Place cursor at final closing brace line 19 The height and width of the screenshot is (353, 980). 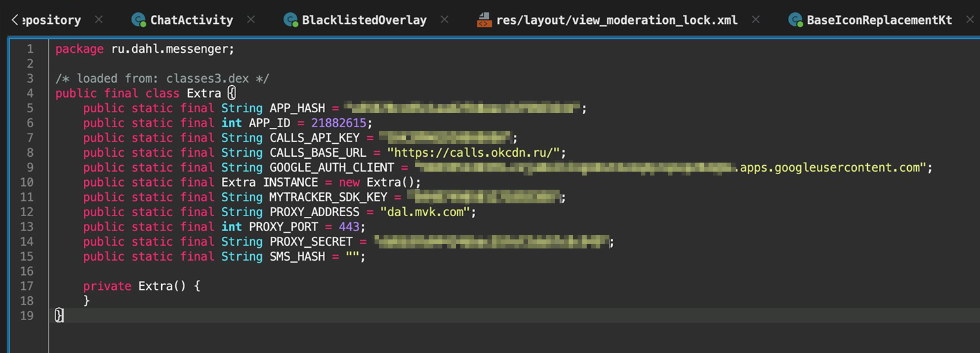[x=59, y=316]
